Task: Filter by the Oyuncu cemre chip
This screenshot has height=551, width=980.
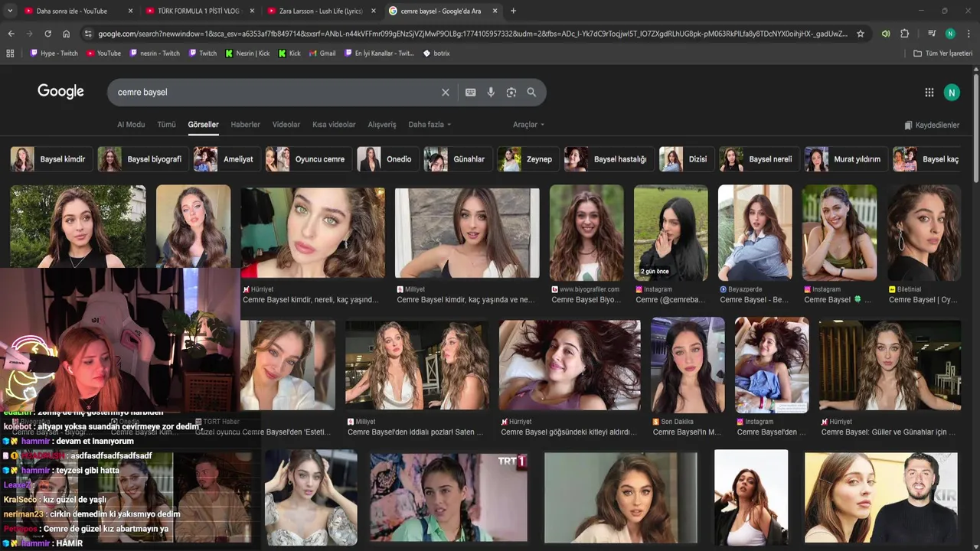Action: (x=309, y=159)
